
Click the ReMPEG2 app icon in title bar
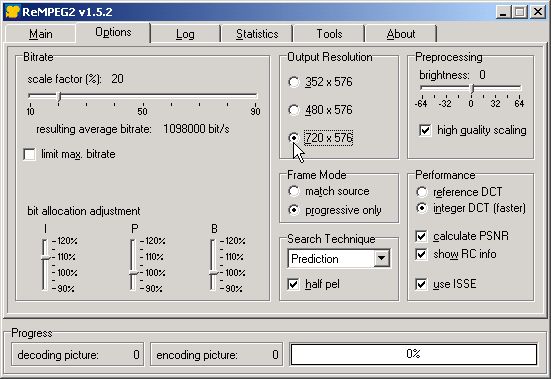[12, 12]
